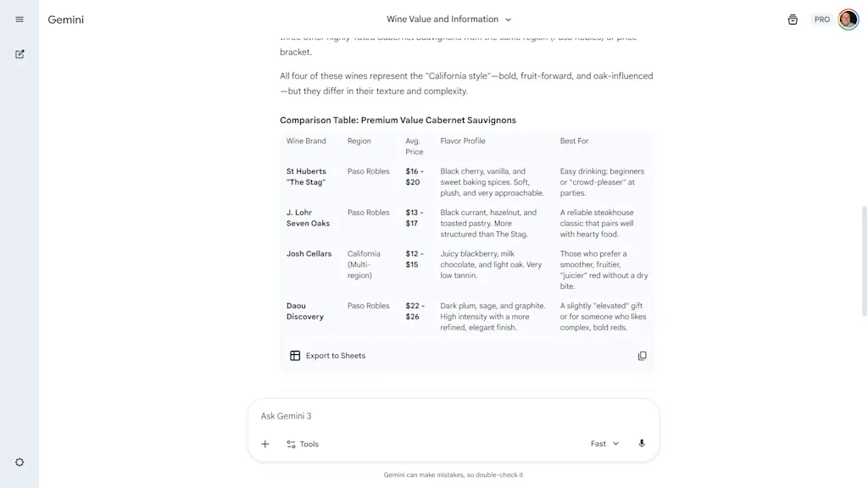Screen dimensions: 868x488
Task: Open the sidebar hamburger menu
Action: (19, 19)
